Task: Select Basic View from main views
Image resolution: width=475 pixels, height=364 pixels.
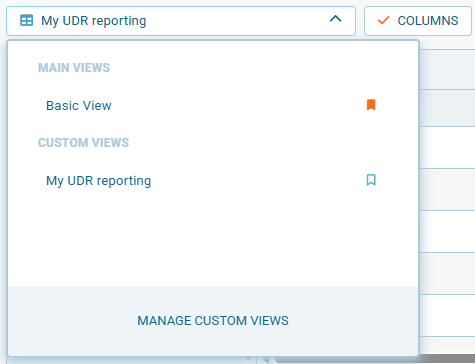Action: point(79,105)
